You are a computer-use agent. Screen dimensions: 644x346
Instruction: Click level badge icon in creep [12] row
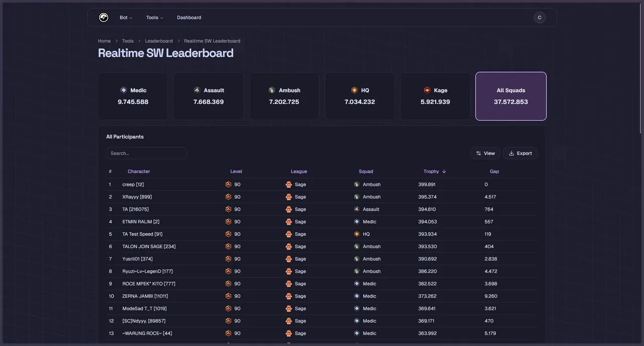click(x=228, y=185)
